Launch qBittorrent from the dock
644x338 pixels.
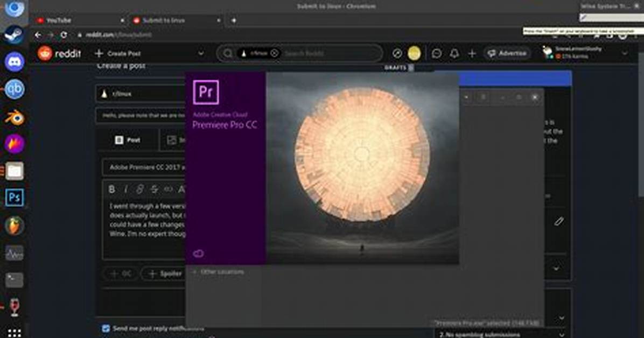pos(14,89)
